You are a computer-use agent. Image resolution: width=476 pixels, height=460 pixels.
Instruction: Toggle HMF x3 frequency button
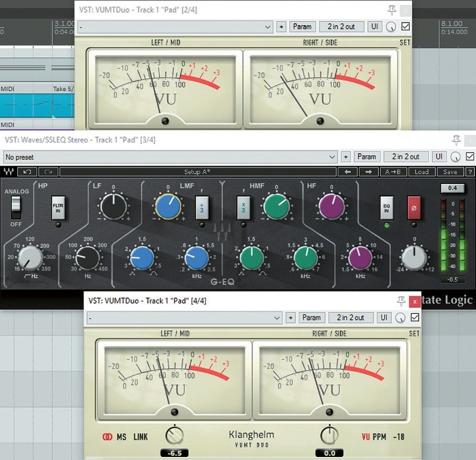point(243,208)
